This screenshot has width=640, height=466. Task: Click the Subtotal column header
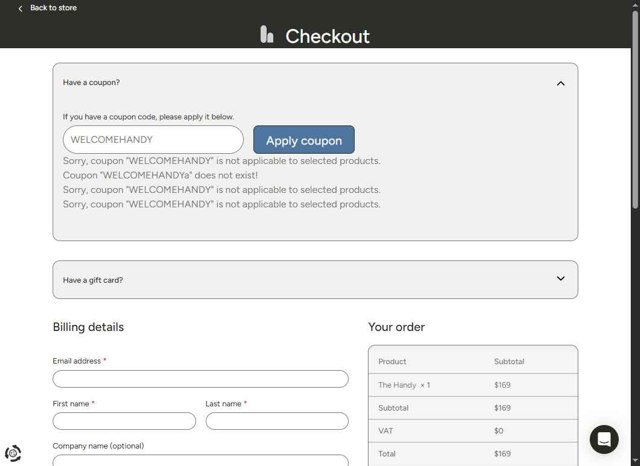(x=509, y=362)
